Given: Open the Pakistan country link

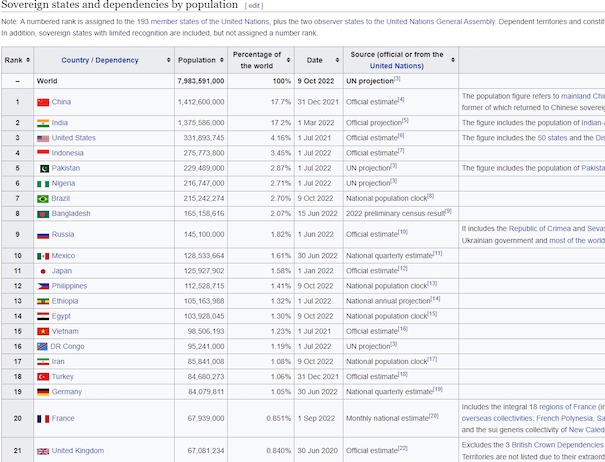Looking at the screenshot, I should tap(66, 168).
